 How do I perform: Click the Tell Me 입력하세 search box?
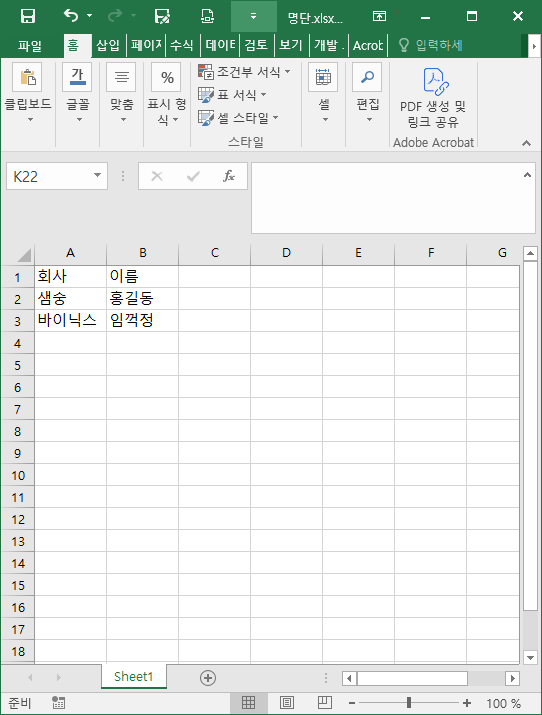click(431, 46)
